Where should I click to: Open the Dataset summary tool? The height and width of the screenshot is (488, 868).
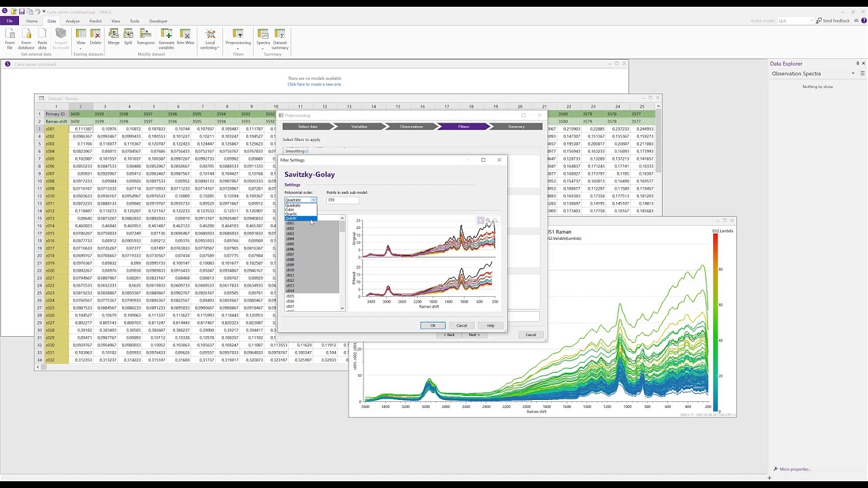click(x=280, y=39)
